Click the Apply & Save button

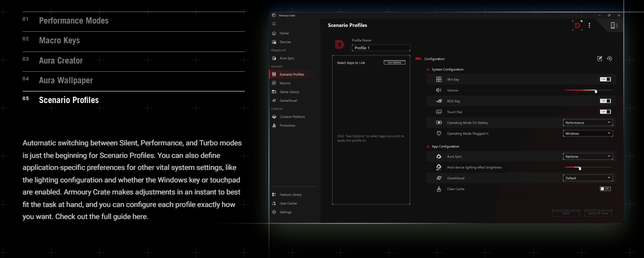click(598, 213)
